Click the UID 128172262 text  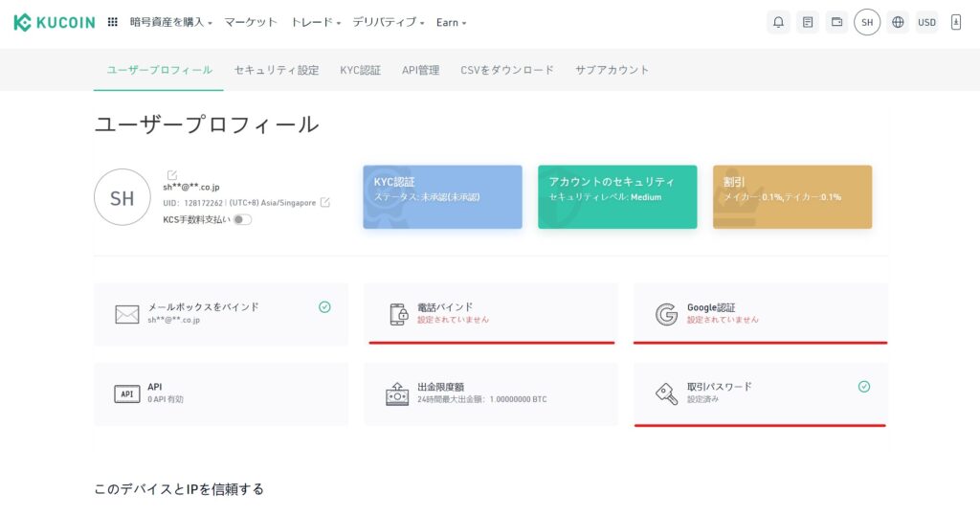[x=193, y=203]
